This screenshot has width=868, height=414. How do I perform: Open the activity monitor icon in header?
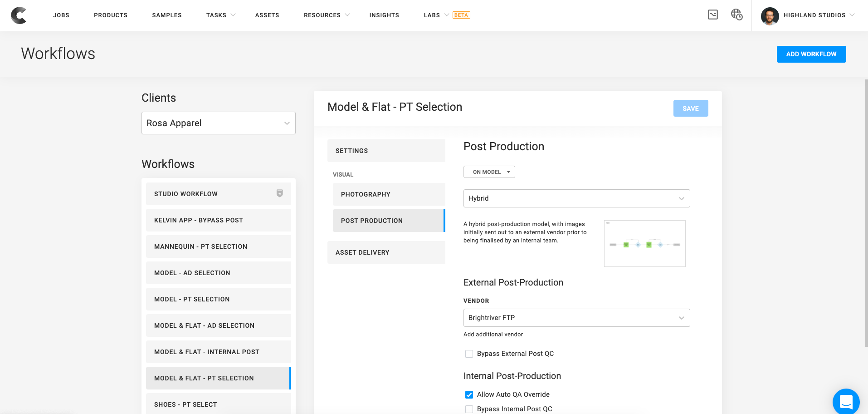713,15
